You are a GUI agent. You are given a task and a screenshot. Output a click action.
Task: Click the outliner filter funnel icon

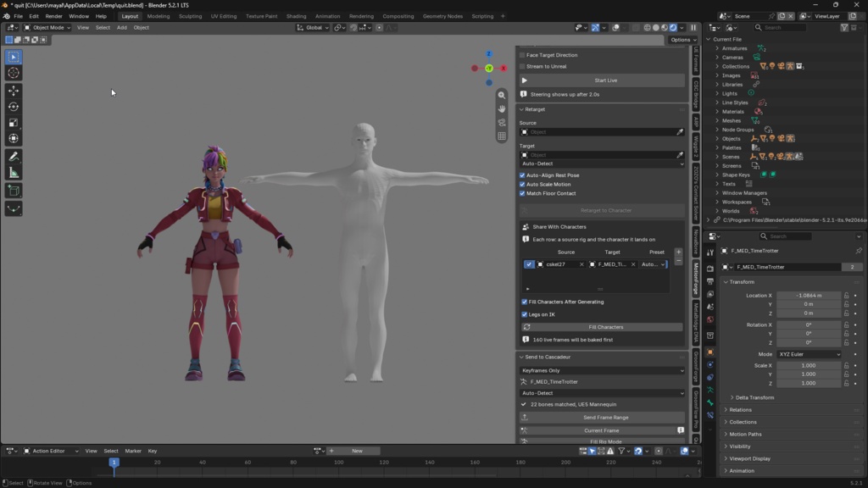coord(843,28)
